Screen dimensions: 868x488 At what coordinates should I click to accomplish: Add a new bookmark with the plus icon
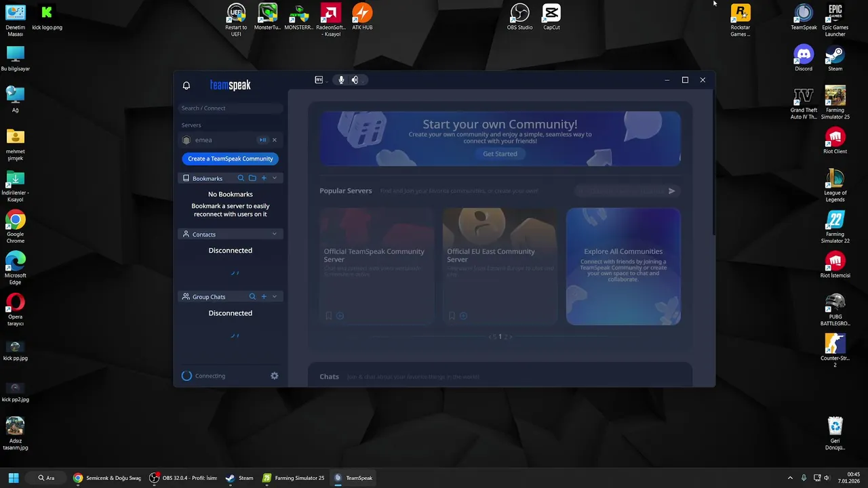[264, 178]
